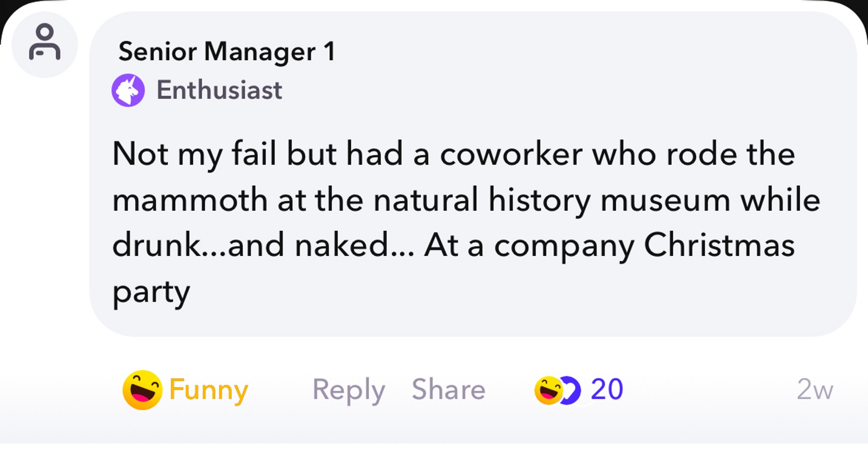Click the "2w" timestamp
This screenshot has width=868, height=462.
coord(815,390)
